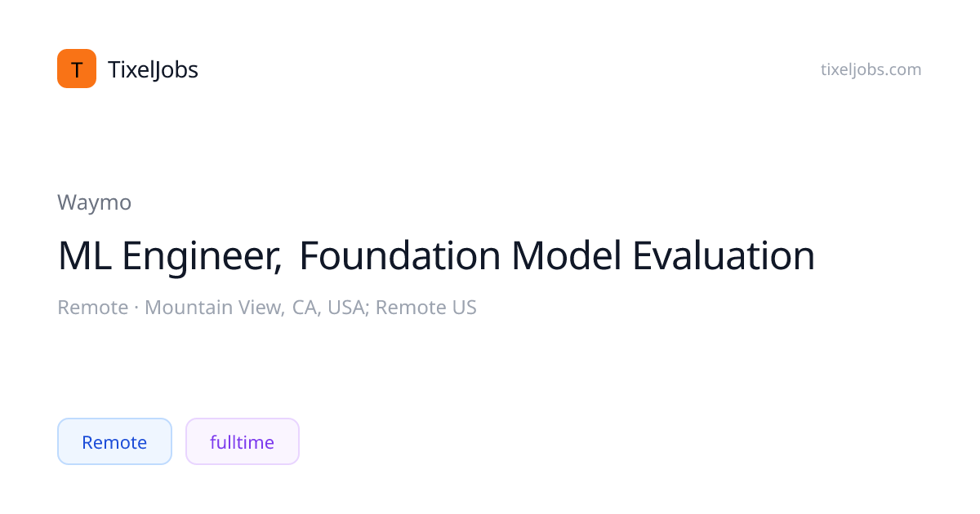Image resolution: width=980 pixels, height=514 pixels.
Task: Click the orange T logo icon
Action: click(x=77, y=69)
